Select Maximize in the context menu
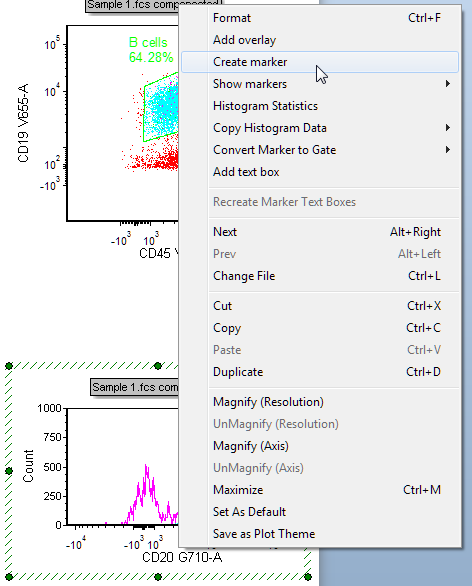472x586 pixels. click(x=320, y=490)
